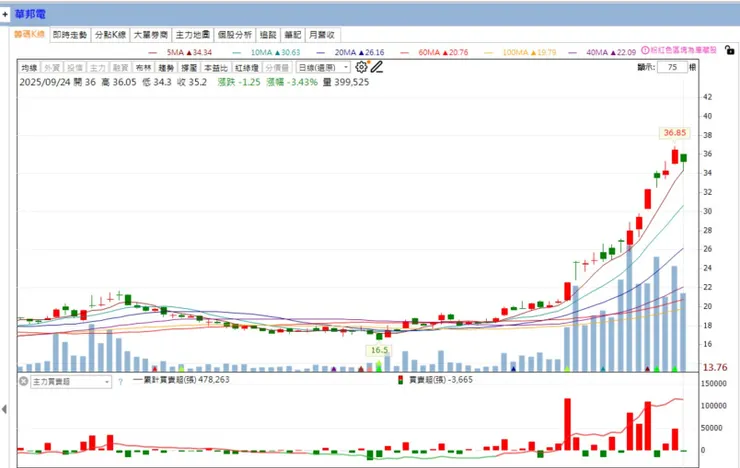740x468 pixels.
Task: Click the purple triangle marker on volume axis
Action: click(334, 369)
